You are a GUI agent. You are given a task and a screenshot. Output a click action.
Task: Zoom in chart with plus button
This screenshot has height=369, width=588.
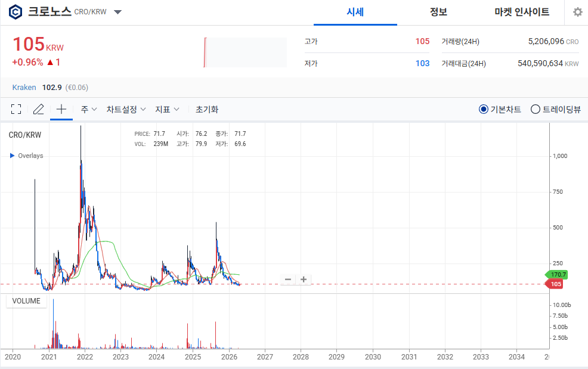[304, 279]
